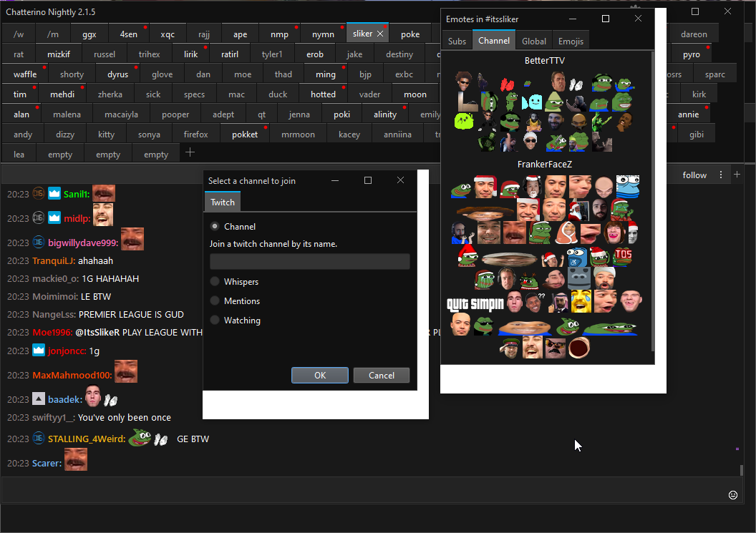This screenshot has height=533, width=756.
Task: Pick the saluting soldier emote
Action: (x=509, y=348)
